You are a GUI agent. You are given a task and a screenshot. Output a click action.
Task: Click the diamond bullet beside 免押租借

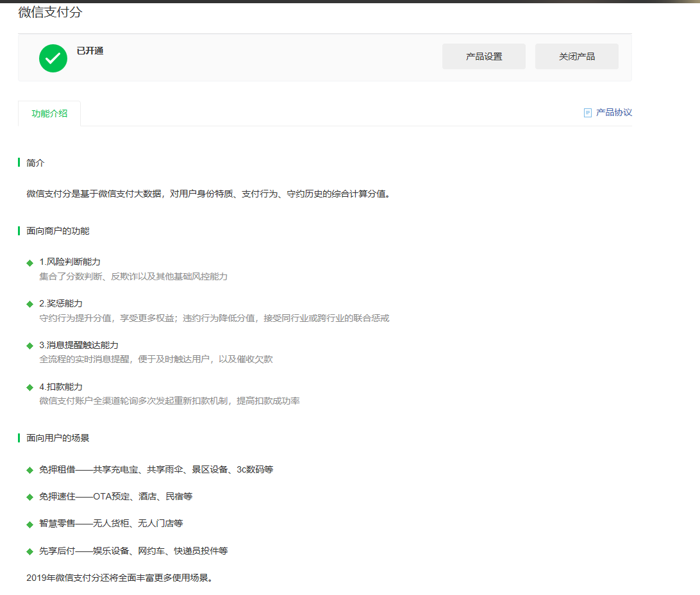(30, 470)
